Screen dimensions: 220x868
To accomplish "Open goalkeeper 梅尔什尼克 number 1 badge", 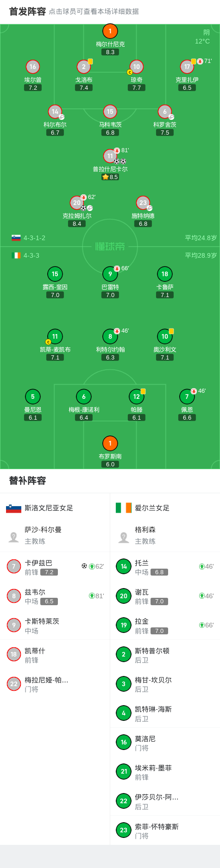I will (110, 31).
